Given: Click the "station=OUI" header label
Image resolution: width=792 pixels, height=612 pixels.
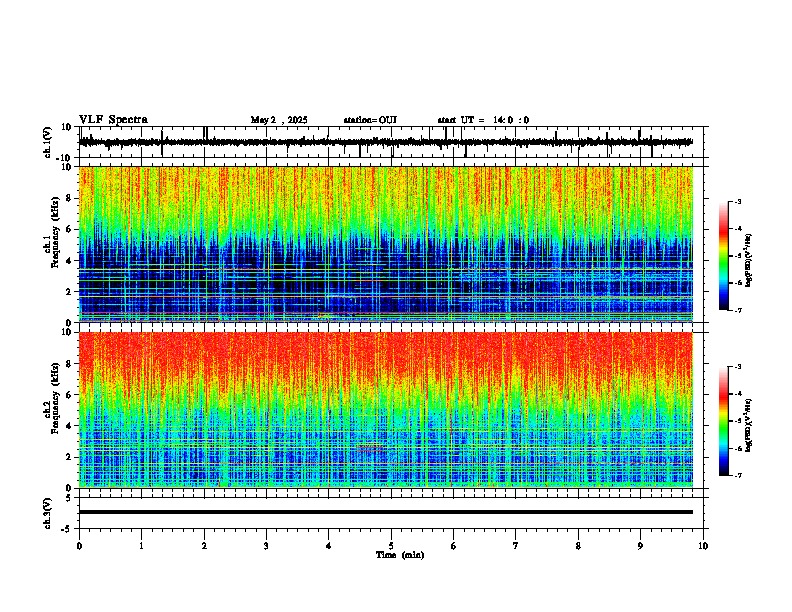Looking at the screenshot, I should pos(370,120).
